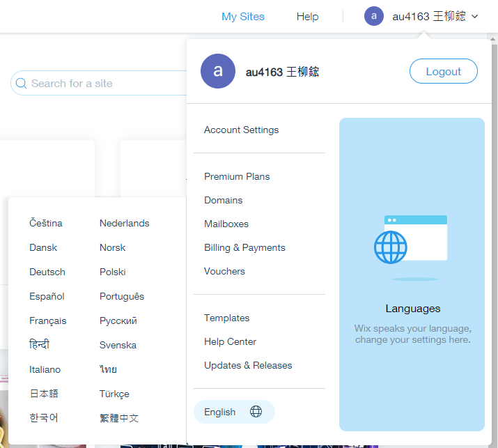
Task: Select Русский language
Action: 118,320
